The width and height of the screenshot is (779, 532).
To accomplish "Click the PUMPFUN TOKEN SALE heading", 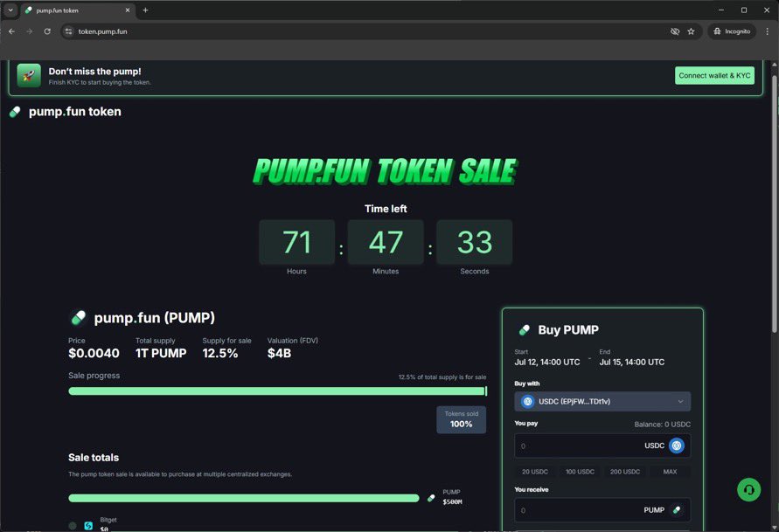I will point(386,171).
